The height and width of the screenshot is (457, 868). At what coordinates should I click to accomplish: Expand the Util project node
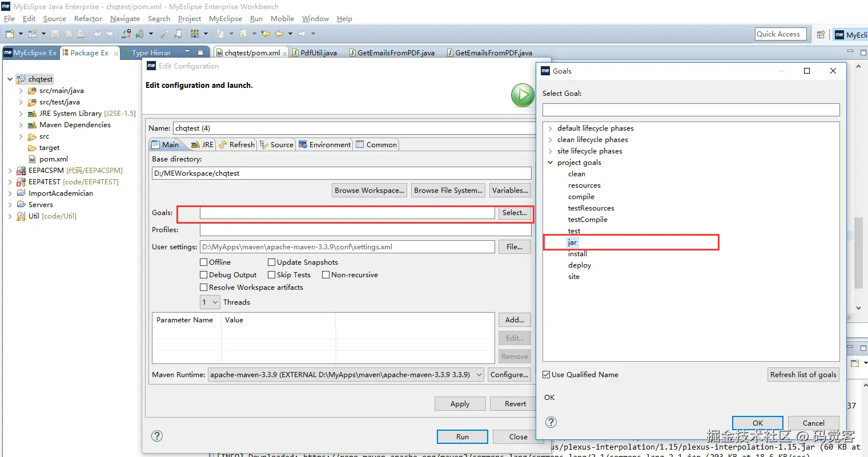[10, 216]
